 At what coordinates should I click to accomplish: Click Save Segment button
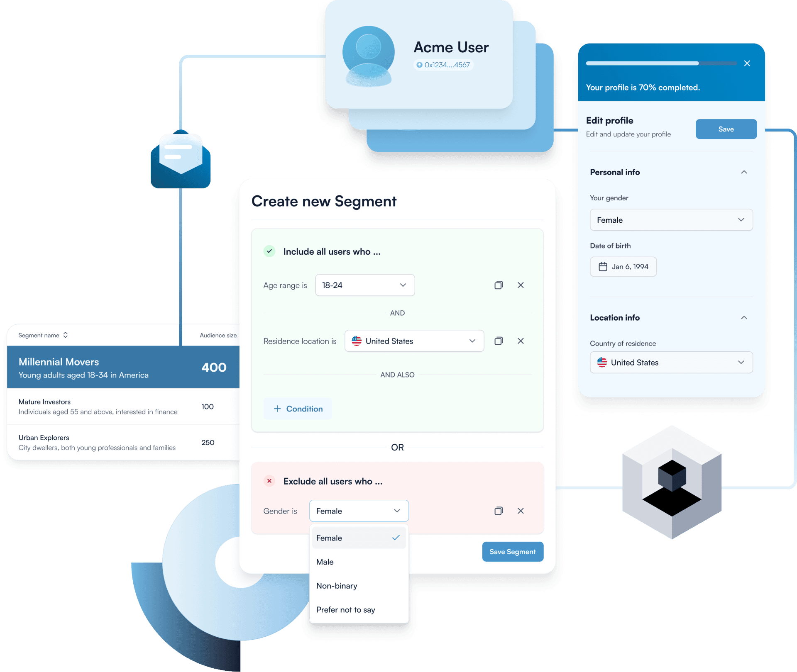click(x=512, y=551)
